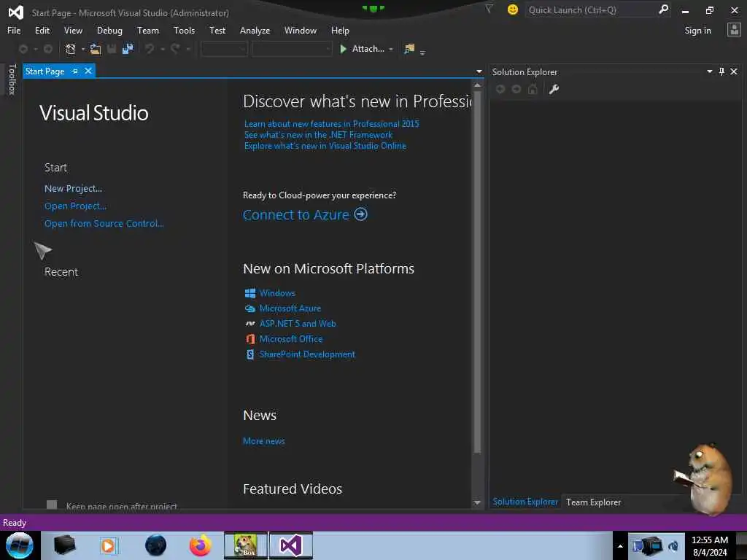The height and width of the screenshot is (560, 747).
Task: Open the Windows Start orb
Action: 20,545
